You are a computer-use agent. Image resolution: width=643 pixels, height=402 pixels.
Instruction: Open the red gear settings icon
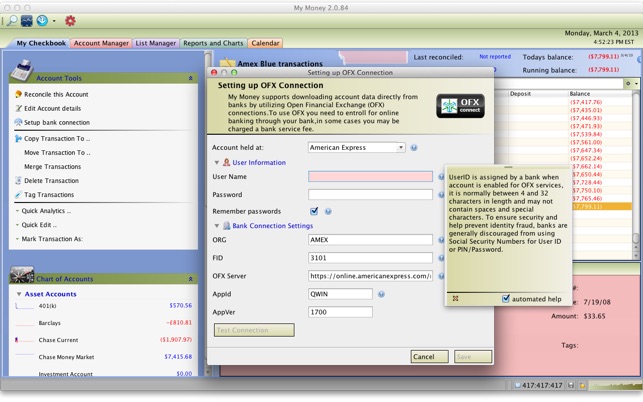point(70,21)
